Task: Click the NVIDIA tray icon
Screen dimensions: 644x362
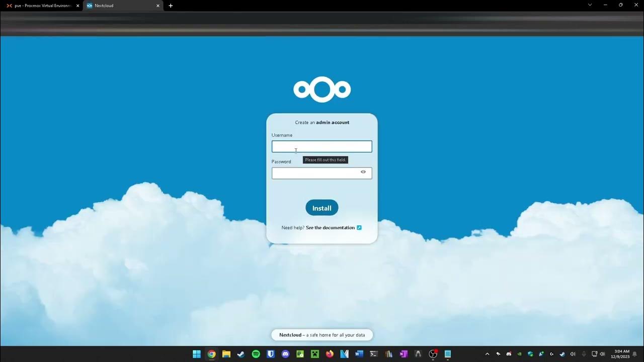Action: coord(520,354)
